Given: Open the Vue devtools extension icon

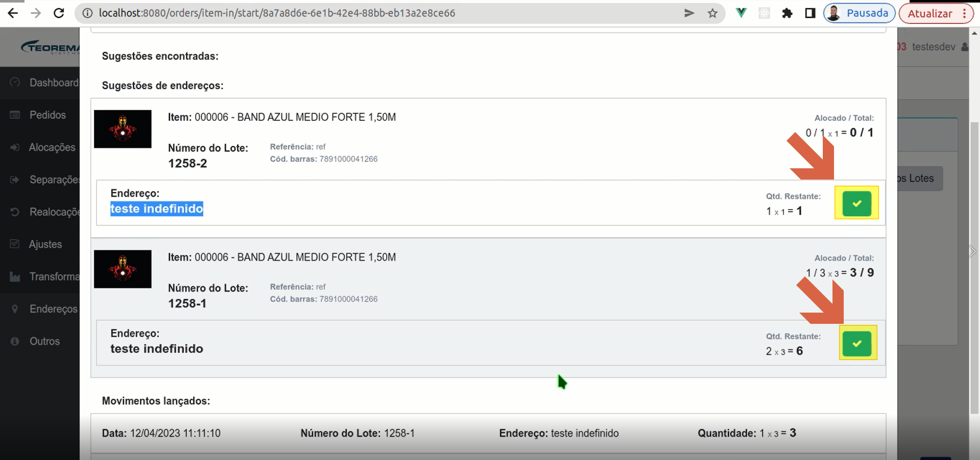Looking at the screenshot, I should tap(741, 13).
